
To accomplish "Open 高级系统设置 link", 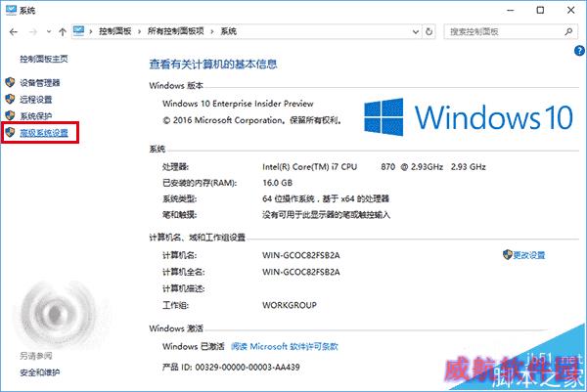I will [x=44, y=133].
